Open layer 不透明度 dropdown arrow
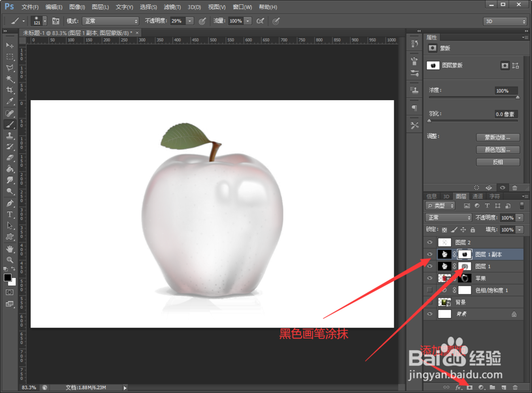 519,218
